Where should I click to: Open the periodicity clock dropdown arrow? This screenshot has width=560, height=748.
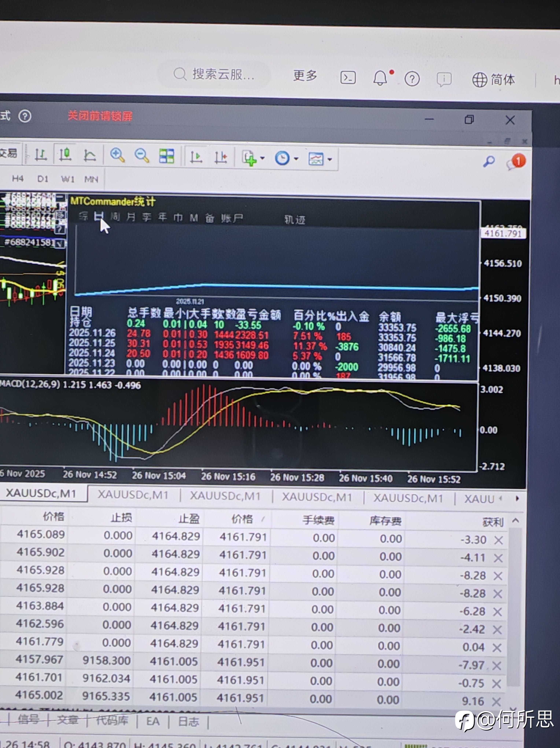tap(296, 159)
